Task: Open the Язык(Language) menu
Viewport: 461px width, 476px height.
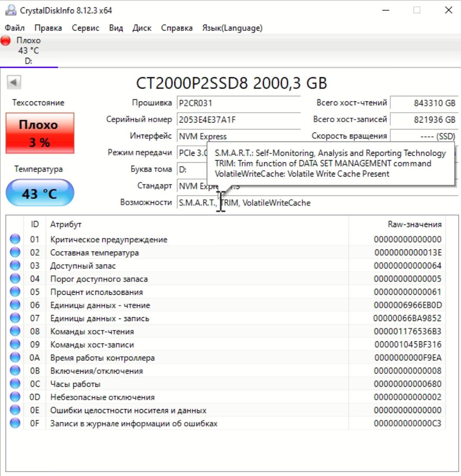Action: pos(232,28)
